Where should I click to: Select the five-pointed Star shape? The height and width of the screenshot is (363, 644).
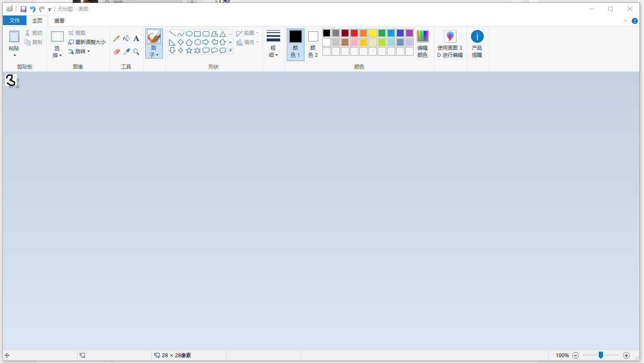point(189,50)
